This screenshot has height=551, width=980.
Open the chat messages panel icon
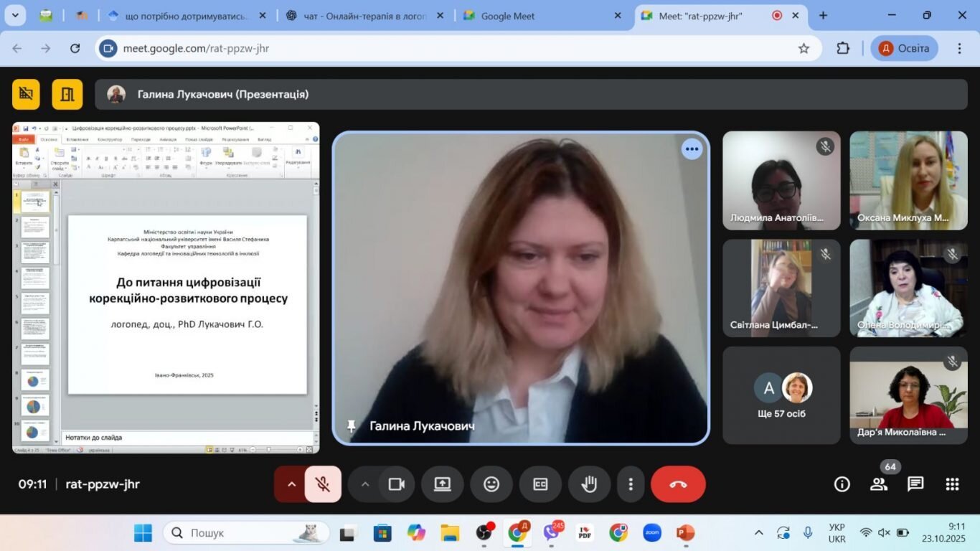pos(915,484)
